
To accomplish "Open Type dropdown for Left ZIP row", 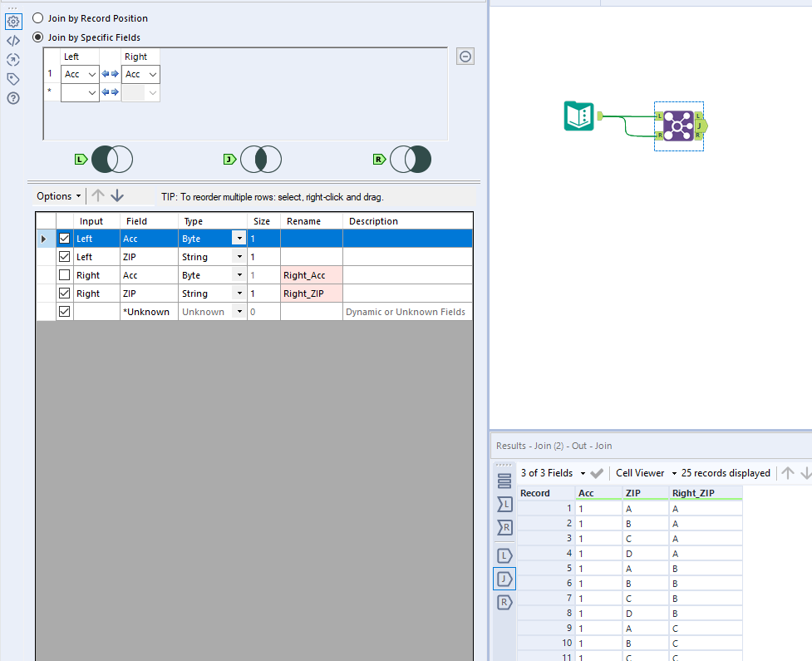I will pyautogui.click(x=239, y=257).
